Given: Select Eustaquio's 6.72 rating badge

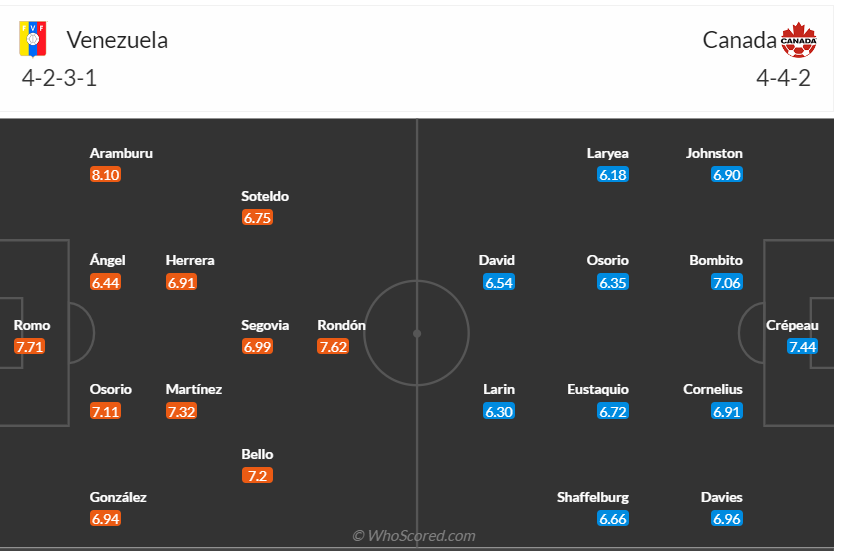Looking at the screenshot, I should [613, 411].
